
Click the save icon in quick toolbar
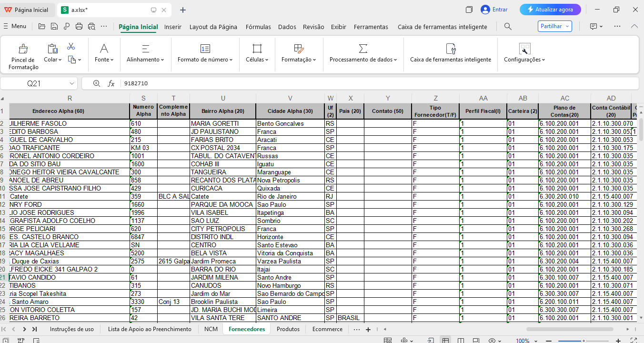pyautogui.click(x=54, y=27)
